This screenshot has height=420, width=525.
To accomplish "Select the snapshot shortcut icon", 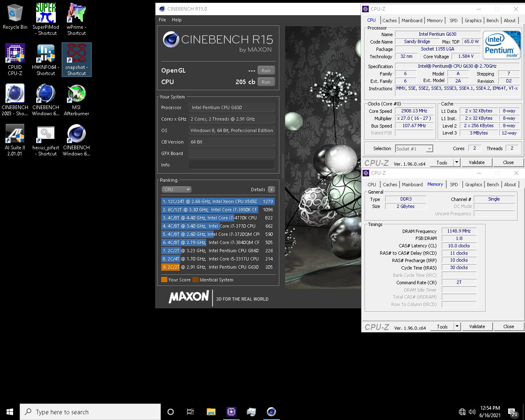I will click(x=76, y=59).
